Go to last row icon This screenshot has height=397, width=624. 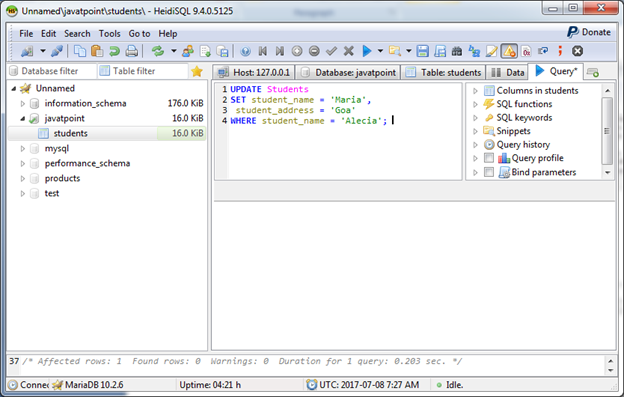coord(280,51)
